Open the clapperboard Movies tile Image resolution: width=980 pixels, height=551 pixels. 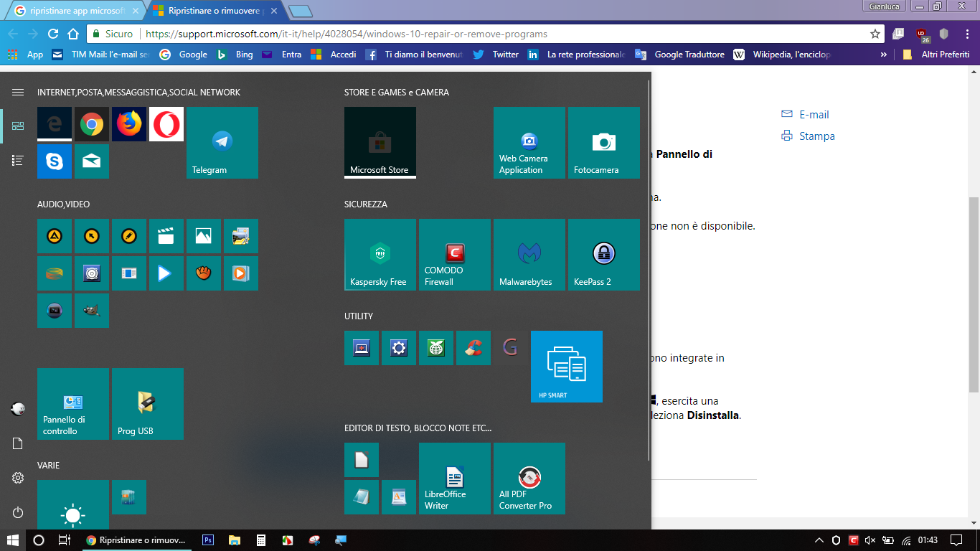click(x=166, y=236)
